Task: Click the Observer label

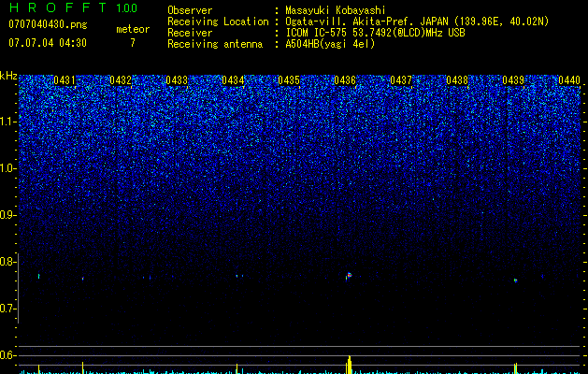Action: click(x=190, y=10)
